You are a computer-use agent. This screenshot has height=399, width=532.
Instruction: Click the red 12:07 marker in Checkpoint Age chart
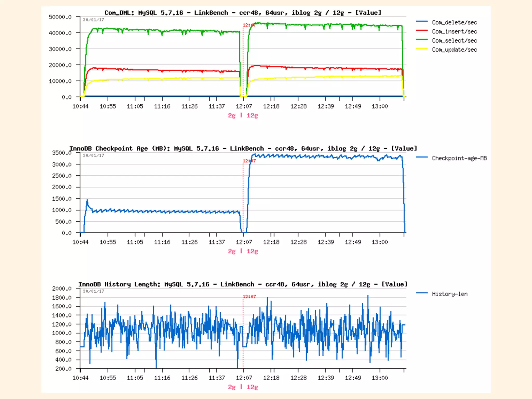pos(249,161)
